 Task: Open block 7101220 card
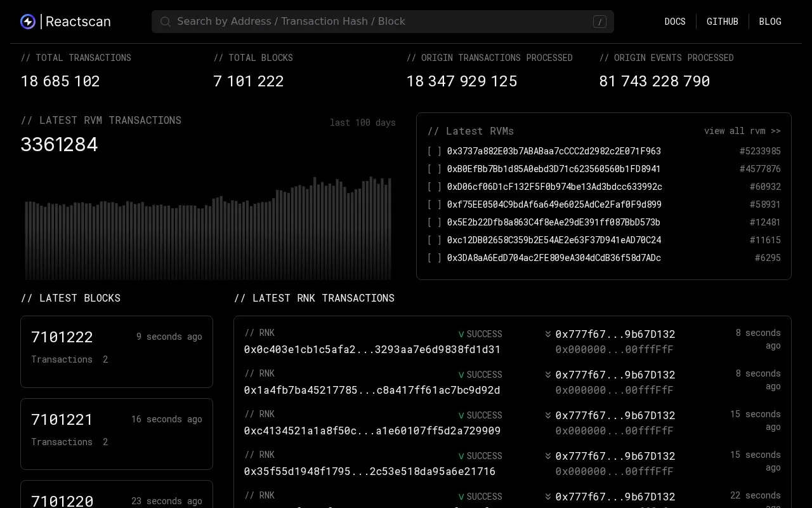point(117,495)
